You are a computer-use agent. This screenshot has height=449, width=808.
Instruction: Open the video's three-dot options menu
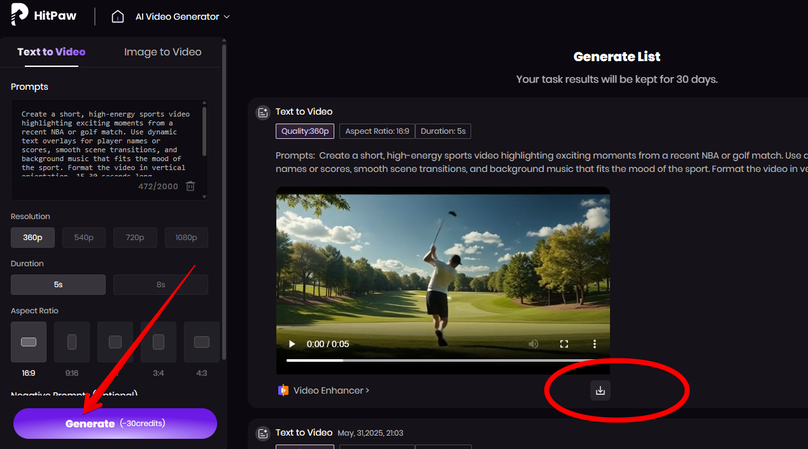tap(594, 344)
